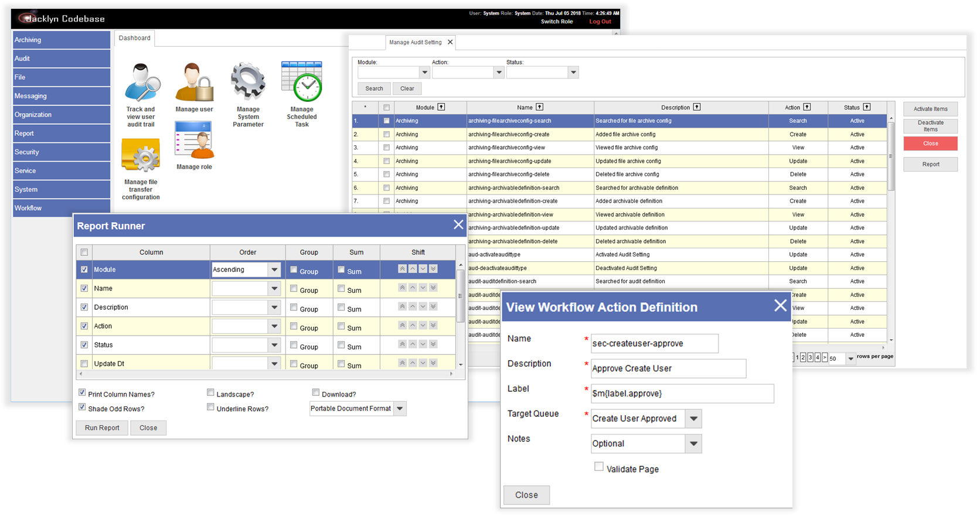The image size is (980, 516).
Task: Close View Workflow Action Definition with X
Action: pos(780,306)
